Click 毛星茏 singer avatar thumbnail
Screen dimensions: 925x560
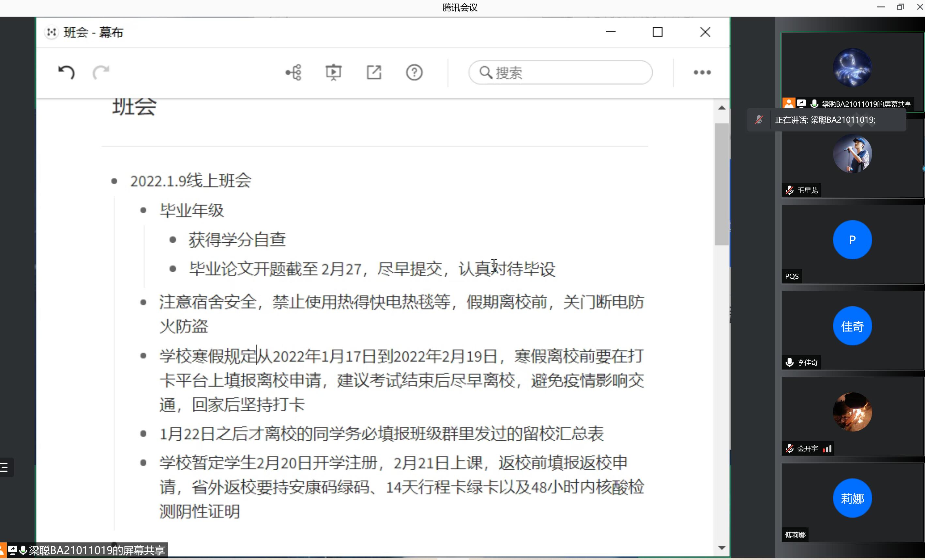point(852,154)
